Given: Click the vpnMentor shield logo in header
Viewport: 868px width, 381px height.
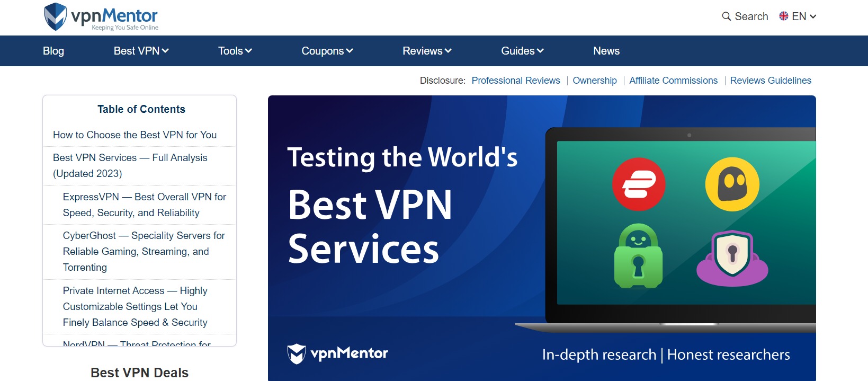Looking at the screenshot, I should click(55, 16).
